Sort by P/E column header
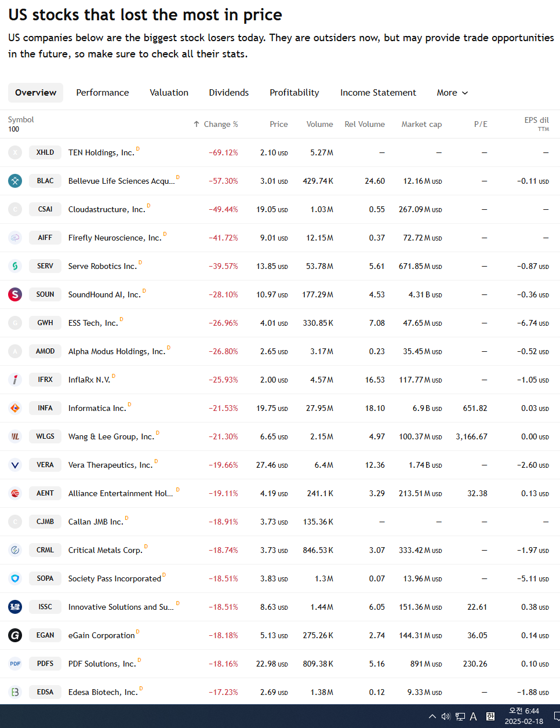560x728 pixels. (x=481, y=124)
